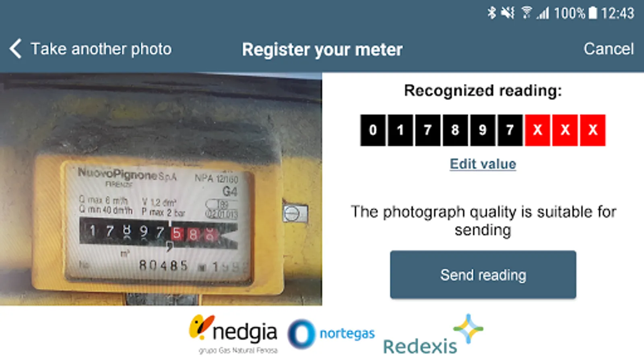Click the Redexis logo
The width and height of the screenshot is (644, 362).
click(433, 335)
